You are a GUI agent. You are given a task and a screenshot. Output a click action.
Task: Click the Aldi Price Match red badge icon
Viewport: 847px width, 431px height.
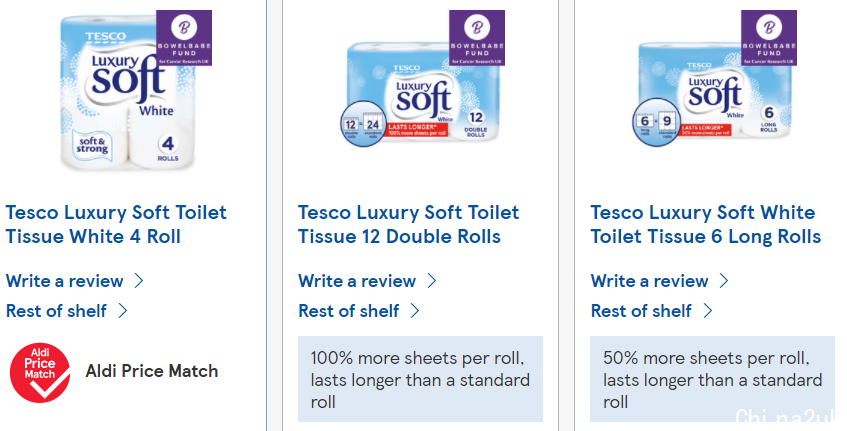pyautogui.click(x=40, y=372)
